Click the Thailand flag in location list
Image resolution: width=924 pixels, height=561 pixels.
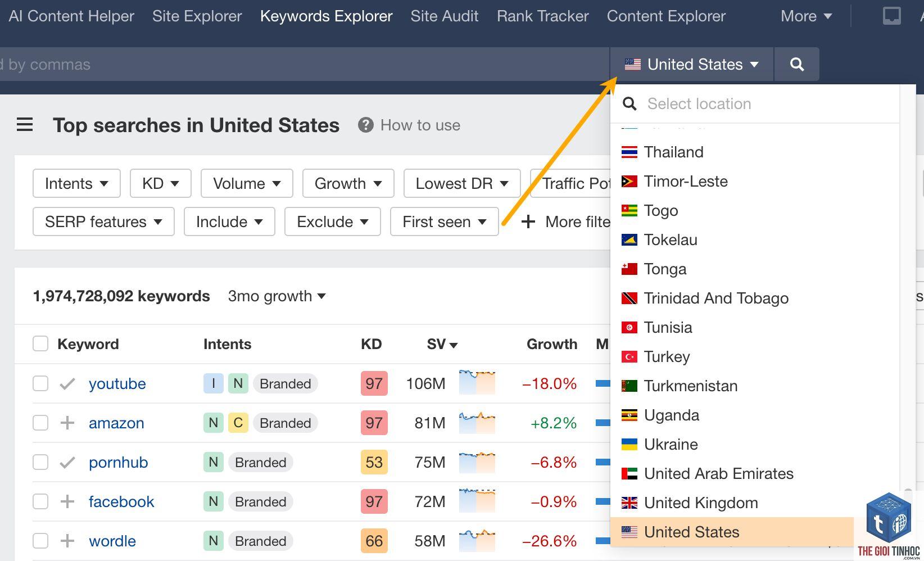[x=629, y=152]
